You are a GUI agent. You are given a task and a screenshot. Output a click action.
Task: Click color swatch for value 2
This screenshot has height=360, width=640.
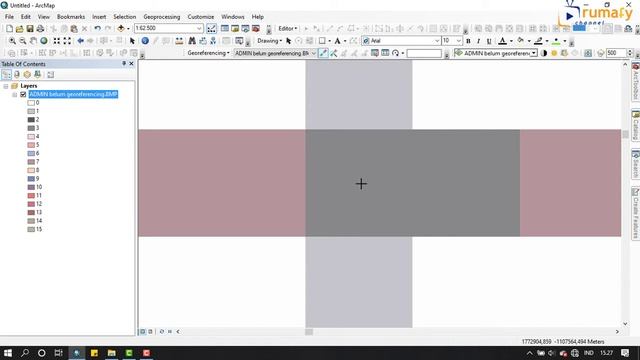31,120
